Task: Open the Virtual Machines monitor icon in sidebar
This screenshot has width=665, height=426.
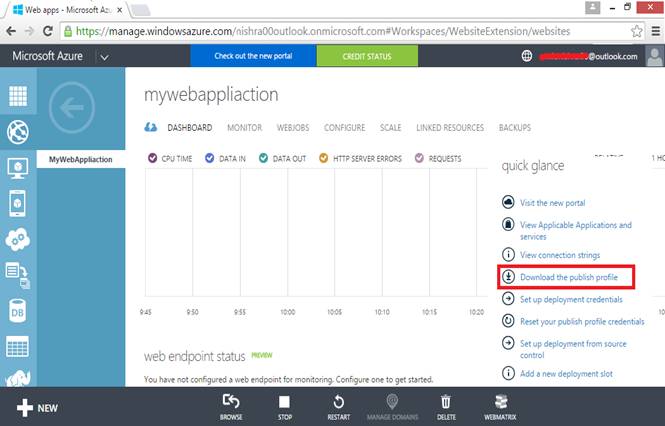Action: coord(18,168)
